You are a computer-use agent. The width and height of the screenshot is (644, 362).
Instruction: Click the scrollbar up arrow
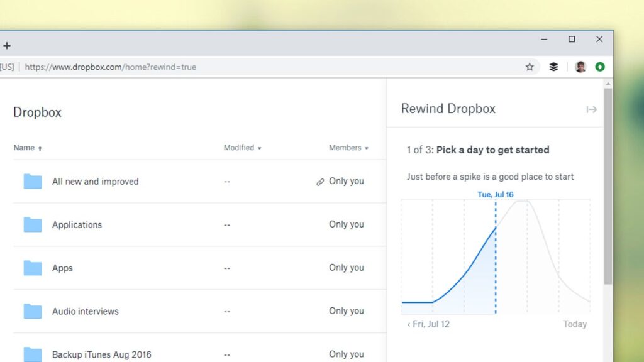point(608,84)
